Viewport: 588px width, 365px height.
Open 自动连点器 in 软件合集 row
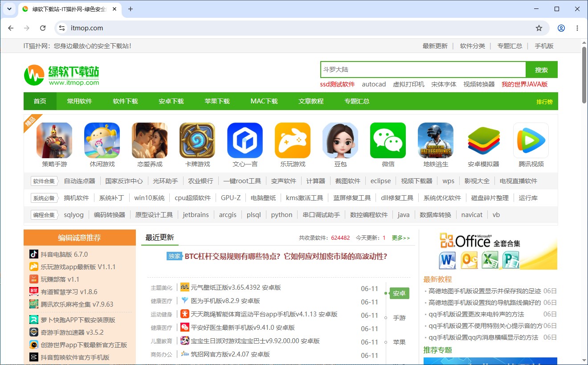click(79, 181)
